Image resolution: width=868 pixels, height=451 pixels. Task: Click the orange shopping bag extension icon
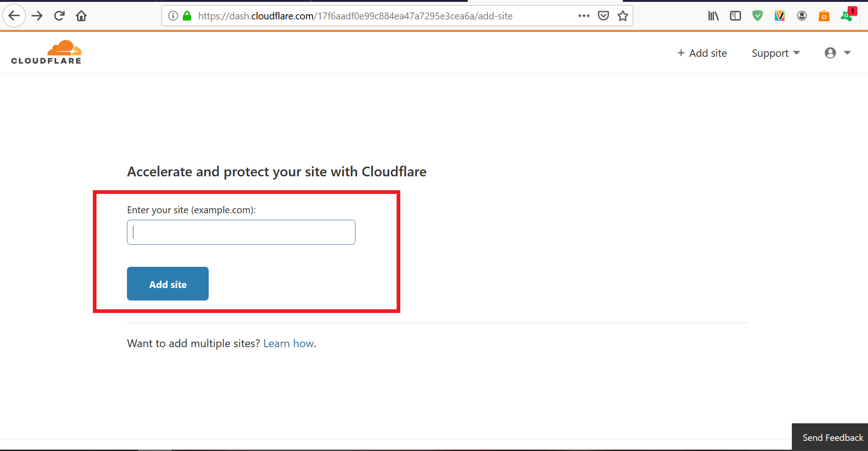824,16
